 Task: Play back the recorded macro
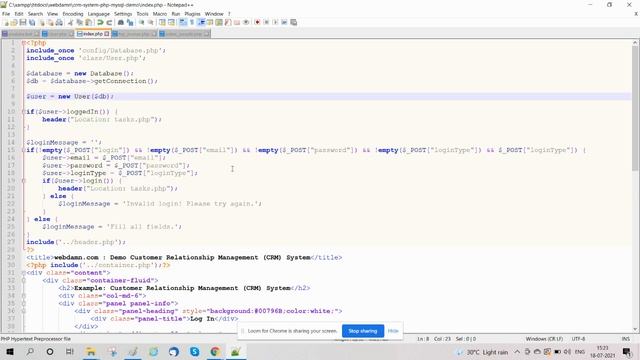coord(275,22)
